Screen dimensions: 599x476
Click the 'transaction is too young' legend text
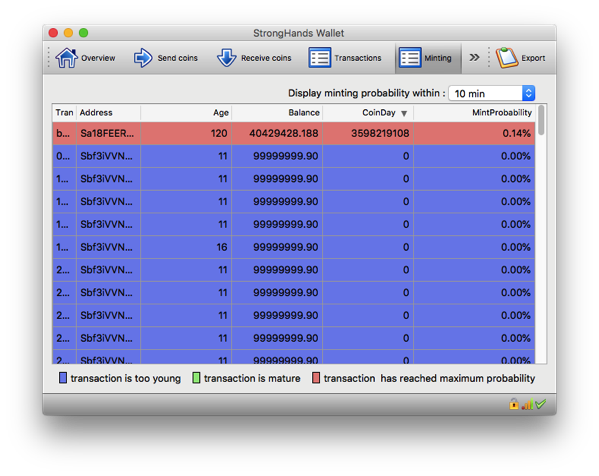coord(126,379)
